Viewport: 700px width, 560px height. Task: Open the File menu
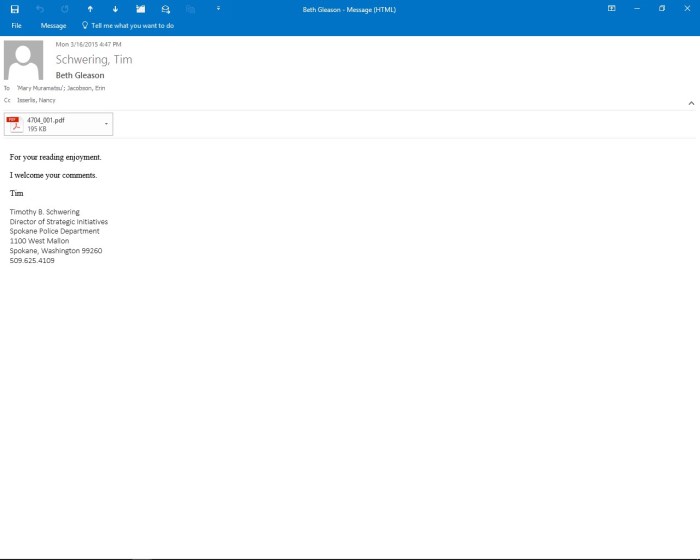tap(16, 26)
